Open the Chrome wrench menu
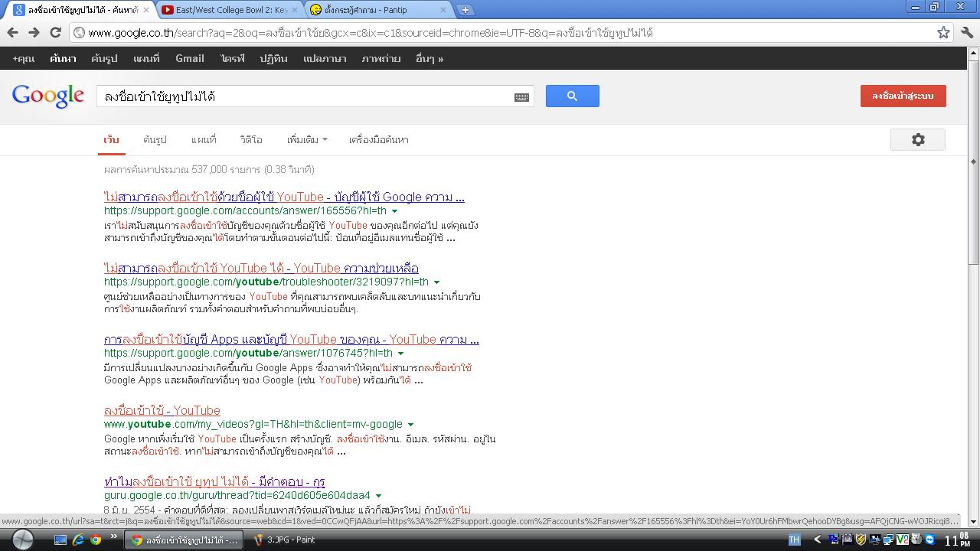 coord(966,33)
